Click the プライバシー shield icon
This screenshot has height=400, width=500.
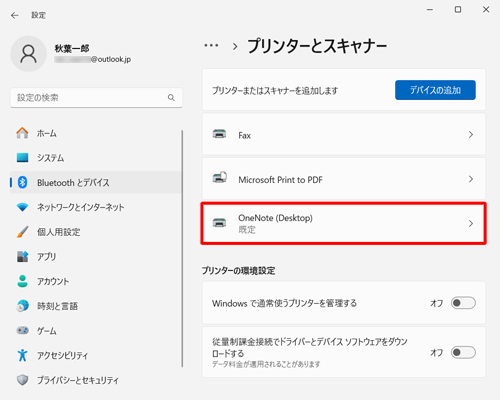tap(22, 380)
